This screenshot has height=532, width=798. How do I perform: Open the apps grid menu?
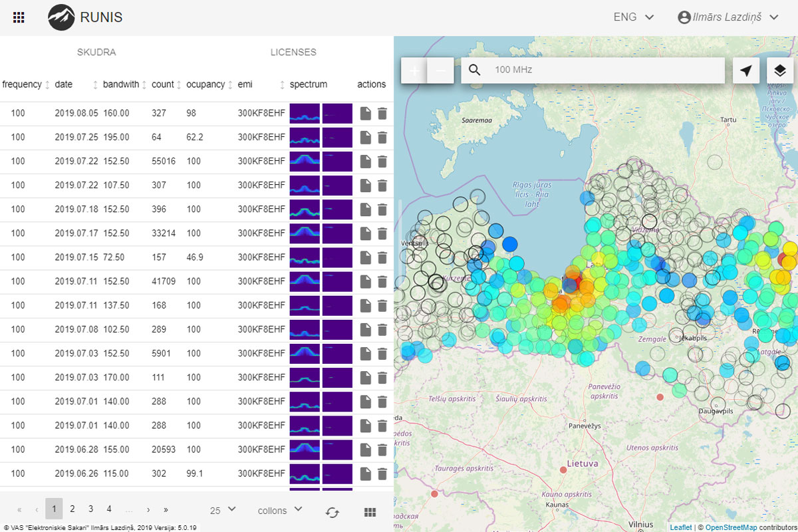pos(19,18)
